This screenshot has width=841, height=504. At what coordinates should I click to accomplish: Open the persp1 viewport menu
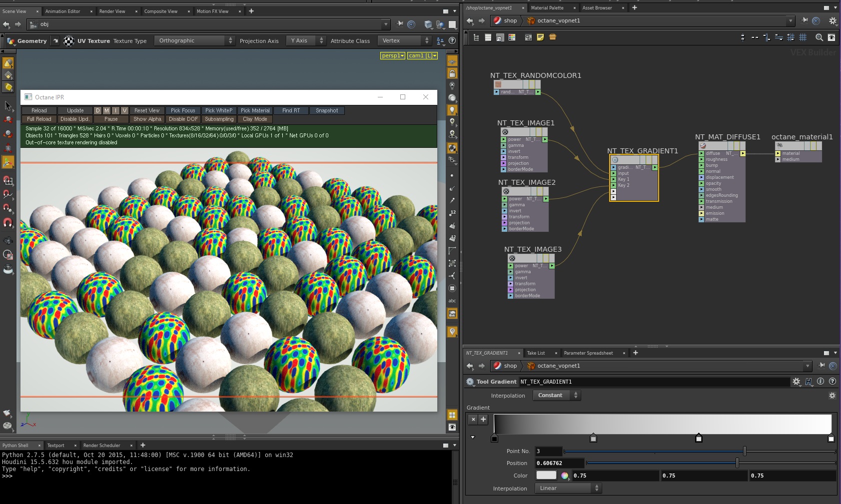click(x=392, y=55)
